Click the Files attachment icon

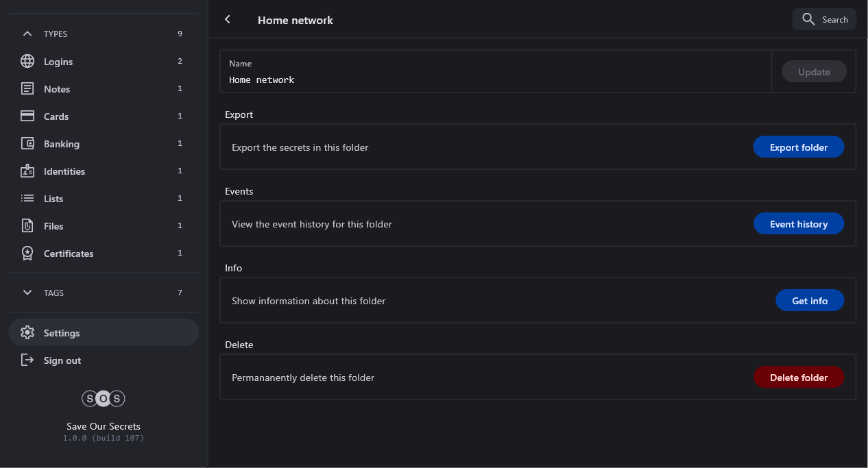(x=27, y=226)
